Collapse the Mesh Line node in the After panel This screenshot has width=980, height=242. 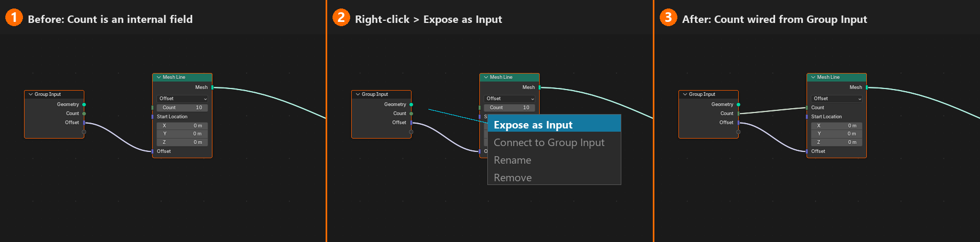[813, 77]
